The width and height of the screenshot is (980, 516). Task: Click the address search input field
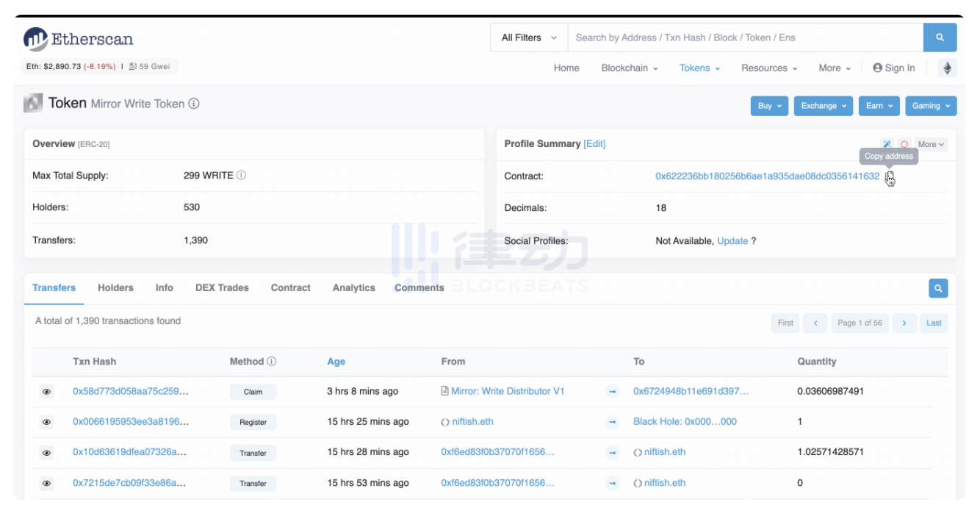coord(745,37)
